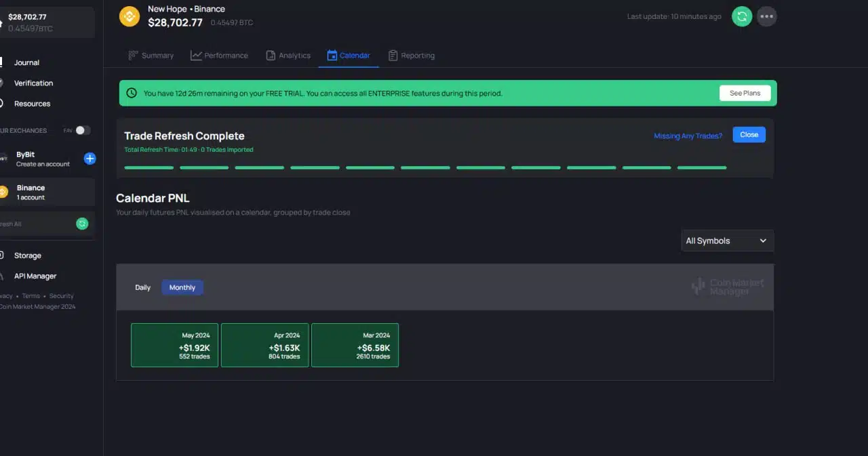Select the Monthly view option
The image size is (868, 456).
pos(182,287)
